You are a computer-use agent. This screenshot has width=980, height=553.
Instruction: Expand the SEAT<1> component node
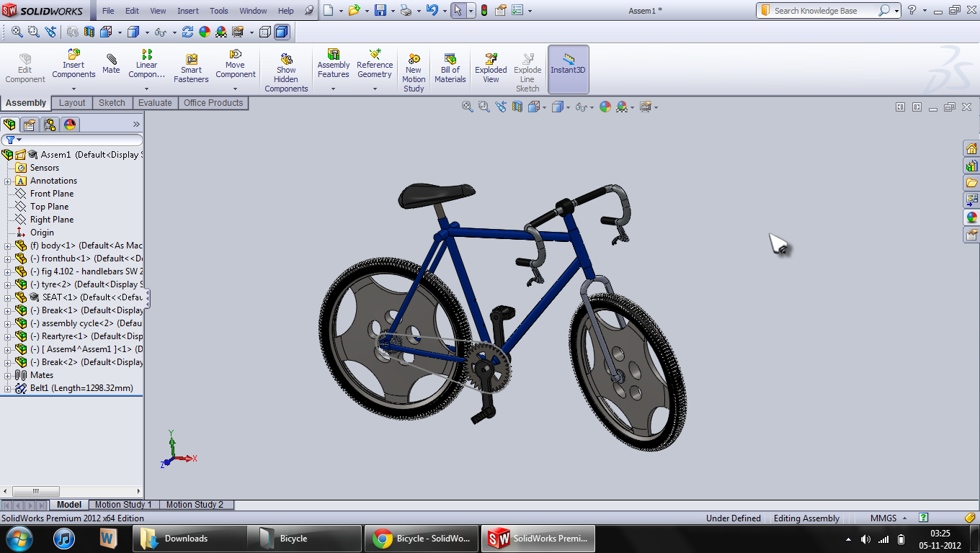(8, 297)
